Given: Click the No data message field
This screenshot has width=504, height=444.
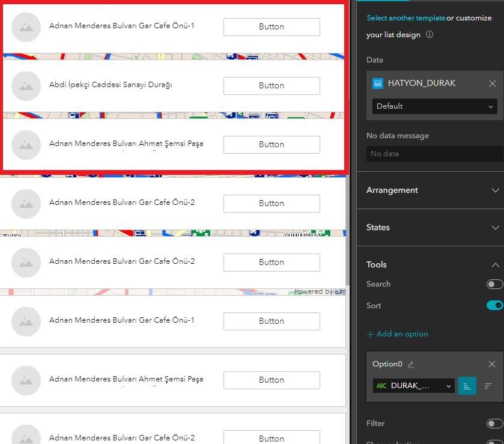Looking at the screenshot, I should click(x=434, y=154).
